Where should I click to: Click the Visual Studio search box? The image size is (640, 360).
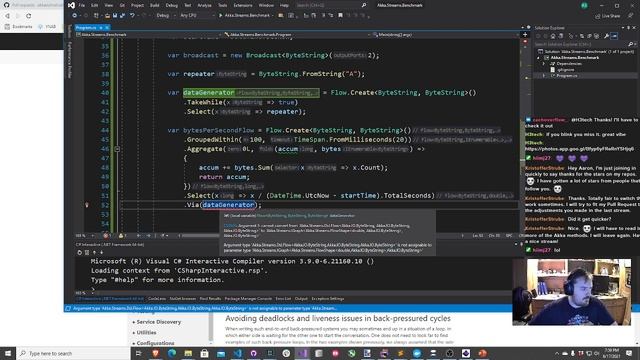331,5
